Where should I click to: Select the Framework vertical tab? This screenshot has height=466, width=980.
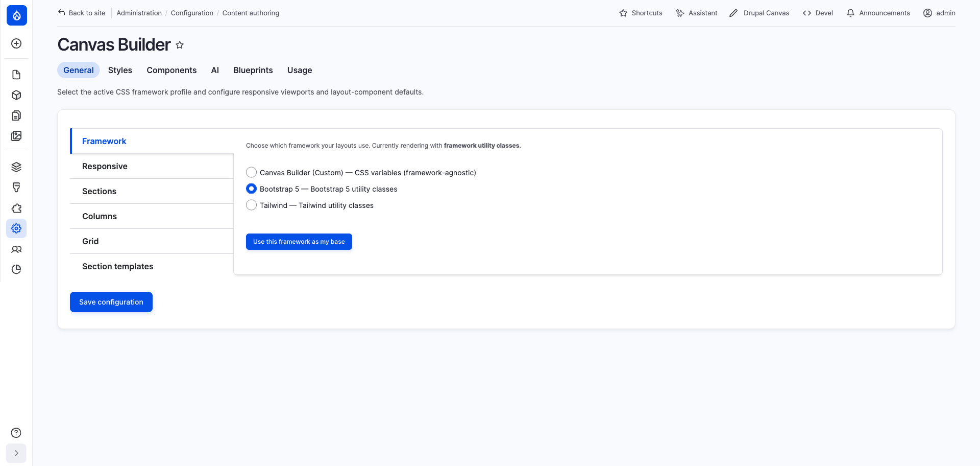152,141
